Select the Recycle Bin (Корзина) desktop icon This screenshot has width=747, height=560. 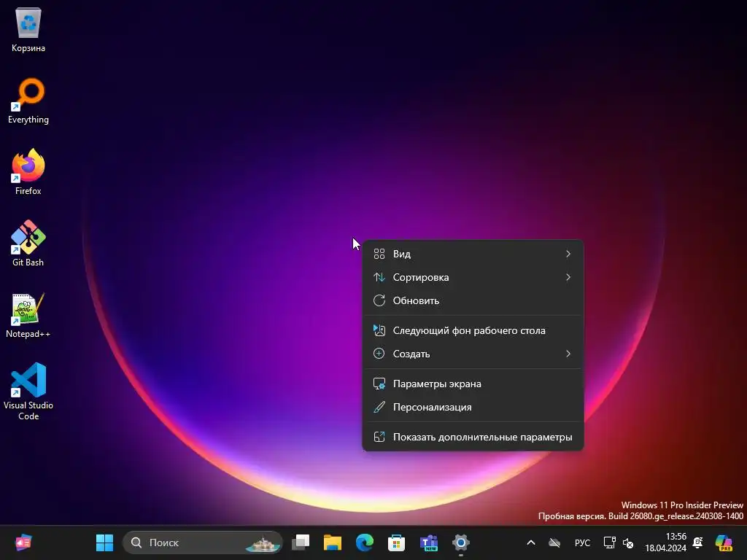(x=28, y=29)
